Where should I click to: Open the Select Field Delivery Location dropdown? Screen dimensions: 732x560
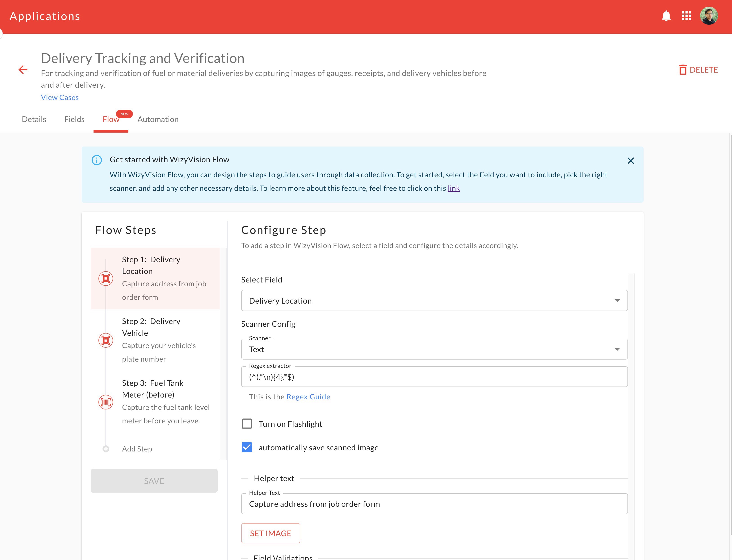pyautogui.click(x=434, y=301)
